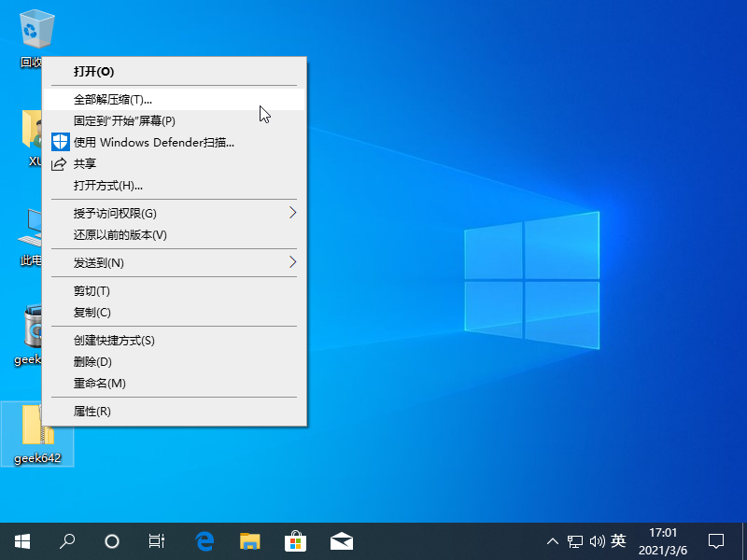Show hidden system tray icons
Screen dimensions: 747x560
553,540
